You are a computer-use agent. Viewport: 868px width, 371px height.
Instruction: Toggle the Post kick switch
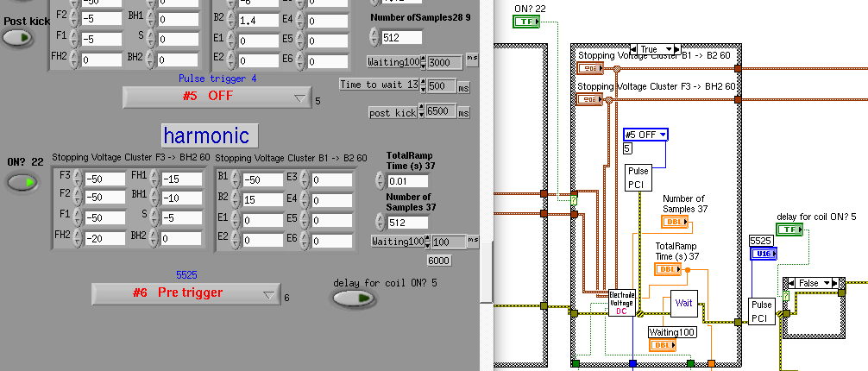coord(16,37)
